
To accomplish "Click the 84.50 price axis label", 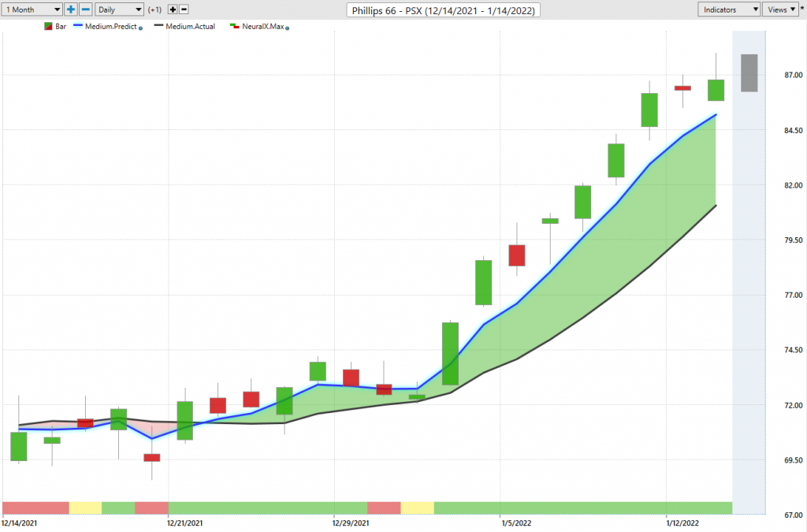I will (x=793, y=130).
